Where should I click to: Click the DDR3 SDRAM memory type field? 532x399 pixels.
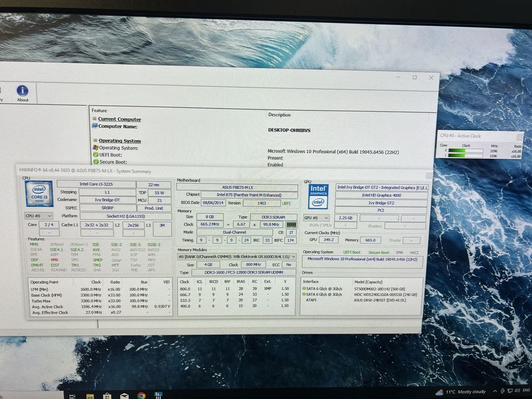(x=274, y=217)
